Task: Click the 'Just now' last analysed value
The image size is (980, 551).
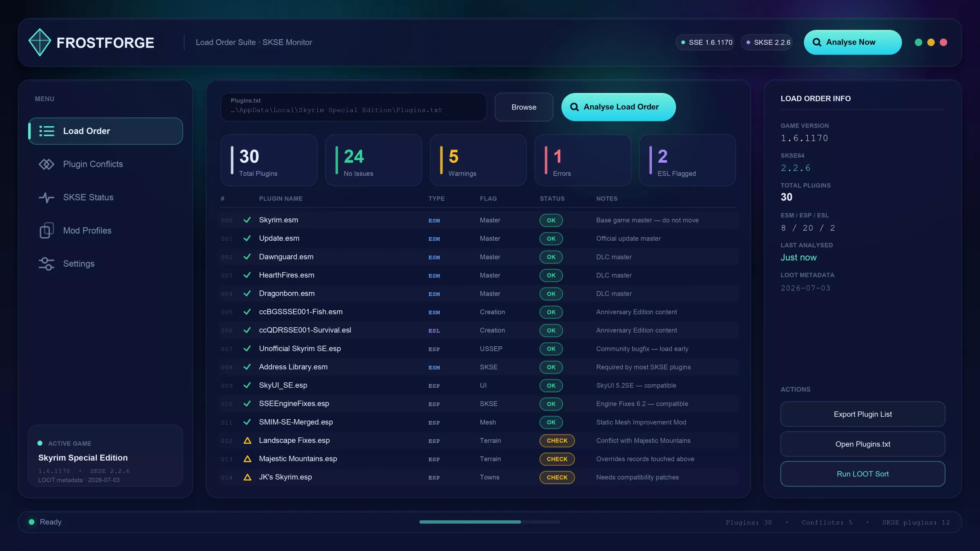Action: pyautogui.click(x=799, y=258)
